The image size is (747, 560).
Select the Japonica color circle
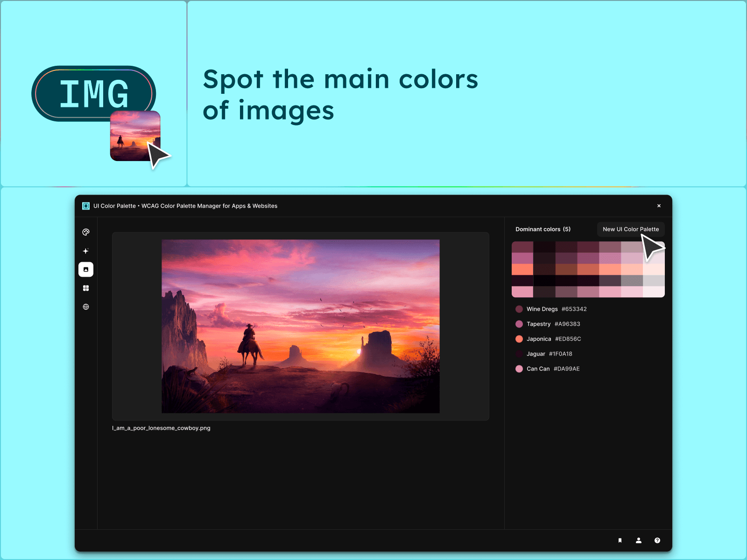(519, 339)
